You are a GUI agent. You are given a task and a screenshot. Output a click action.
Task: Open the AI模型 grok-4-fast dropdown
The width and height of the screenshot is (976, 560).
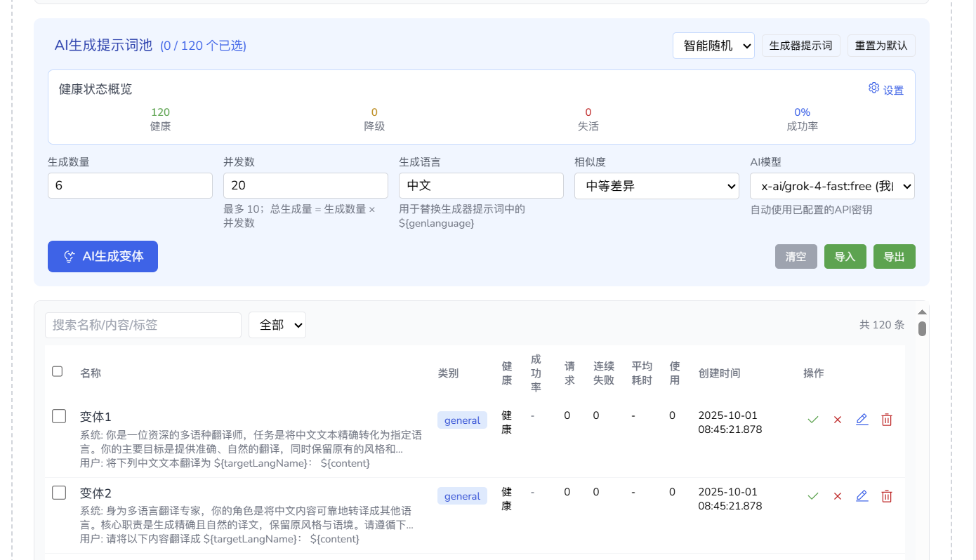coord(832,186)
